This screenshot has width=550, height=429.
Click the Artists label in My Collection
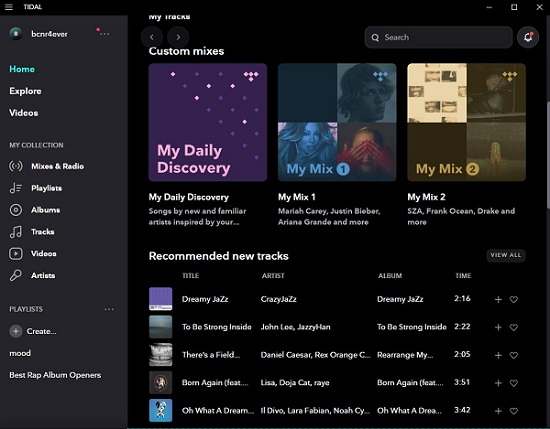[x=43, y=275]
